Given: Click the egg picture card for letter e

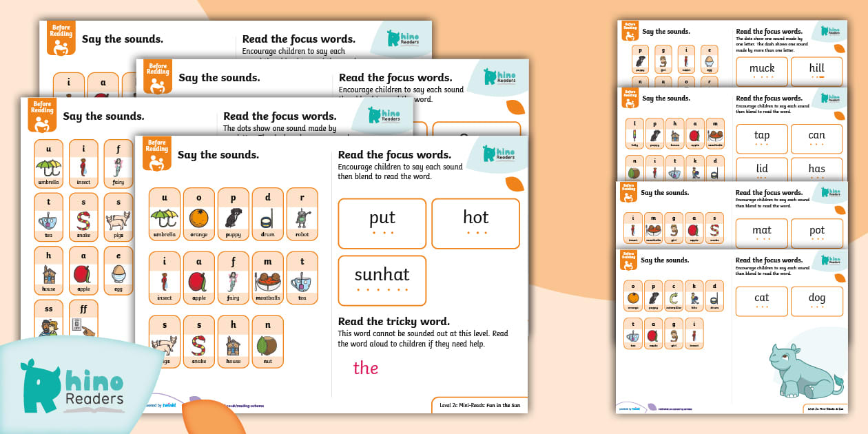Looking at the screenshot, I should pos(118,271).
